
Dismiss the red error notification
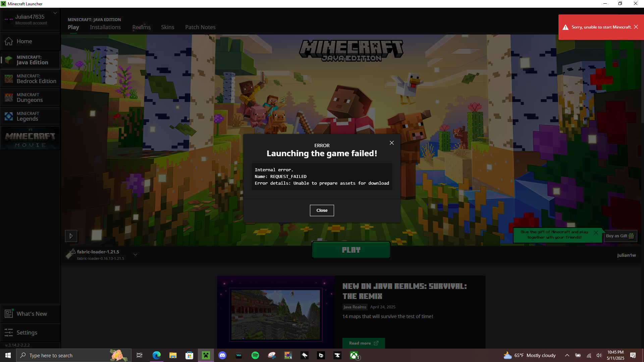coord(636,27)
